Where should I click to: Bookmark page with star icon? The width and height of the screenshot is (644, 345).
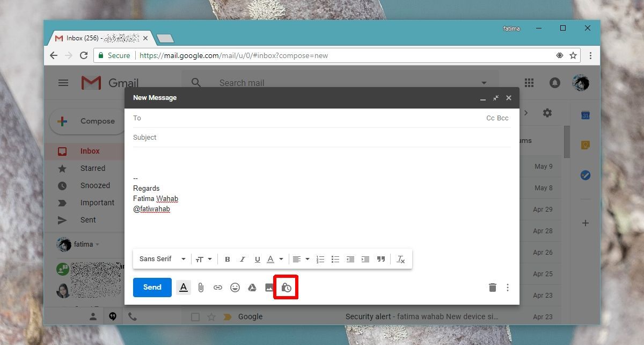point(573,55)
